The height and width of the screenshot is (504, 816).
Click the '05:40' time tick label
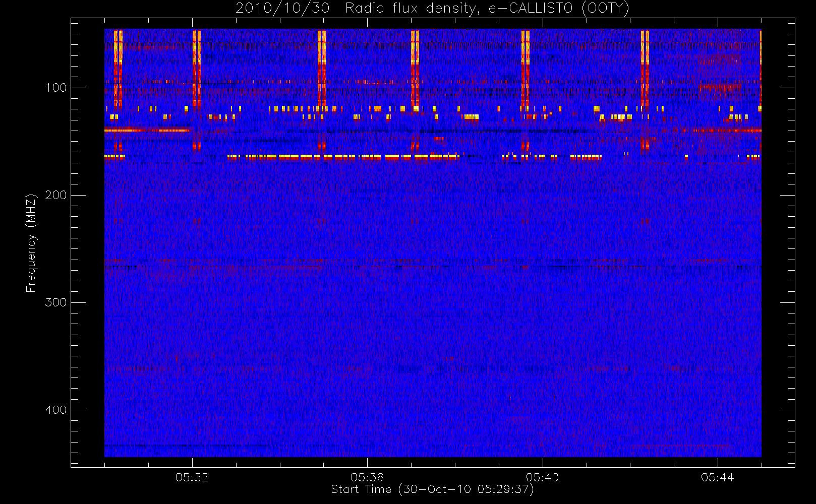[x=543, y=477]
